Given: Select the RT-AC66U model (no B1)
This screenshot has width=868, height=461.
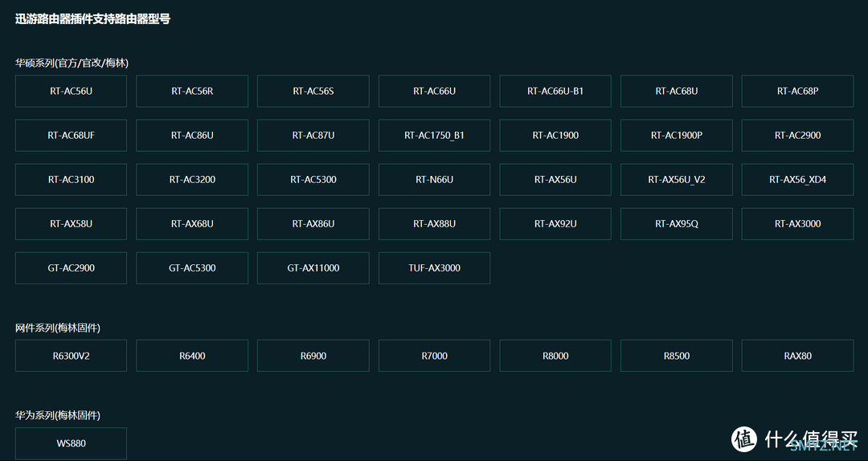Looking at the screenshot, I should [x=435, y=92].
